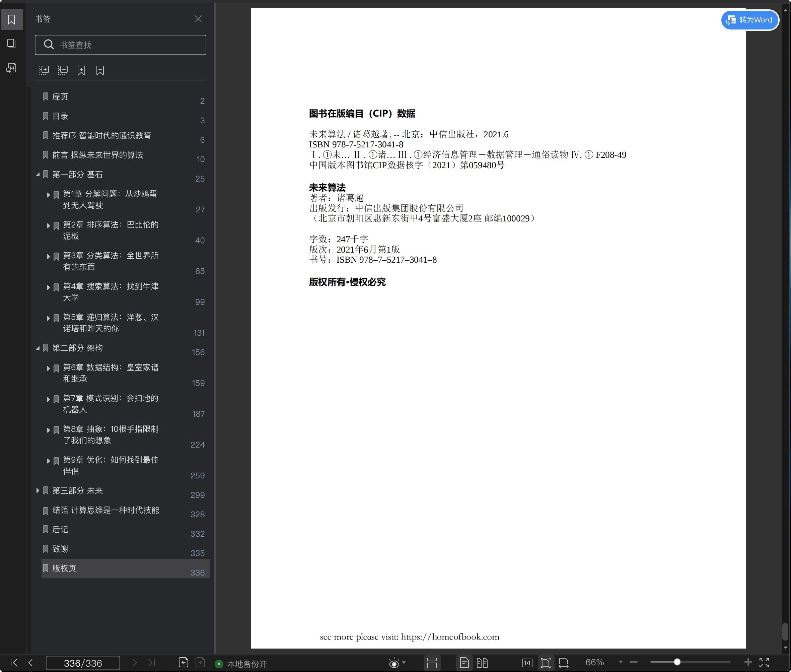The image size is (791, 672).
Task: Select the 致谢 bookmark
Action: coord(60,549)
